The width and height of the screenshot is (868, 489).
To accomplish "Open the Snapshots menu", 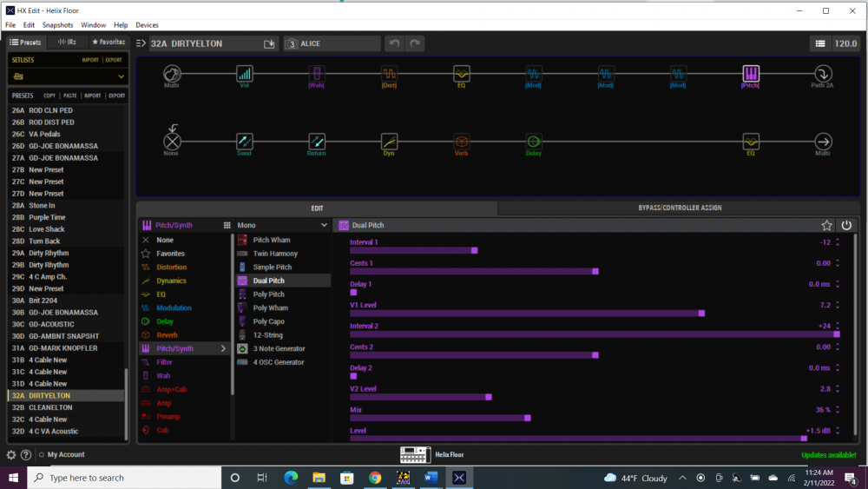I will click(58, 25).
